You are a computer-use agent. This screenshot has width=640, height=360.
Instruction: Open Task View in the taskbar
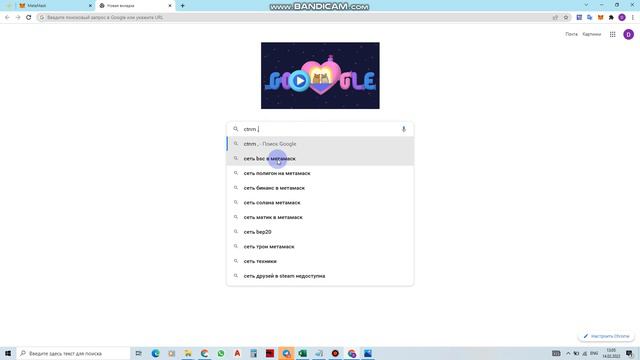click(x=139, y=353)
